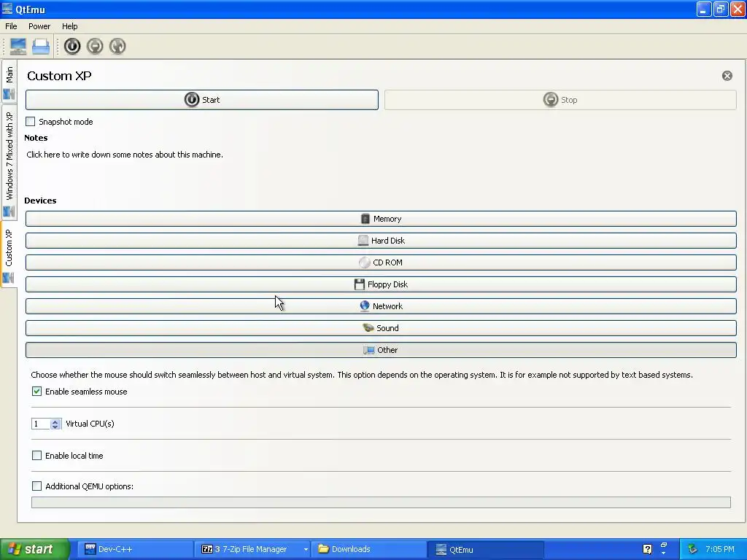Close the Custom XP machine tab
This screenshot has height=560, width=747.
coord(727,76)
